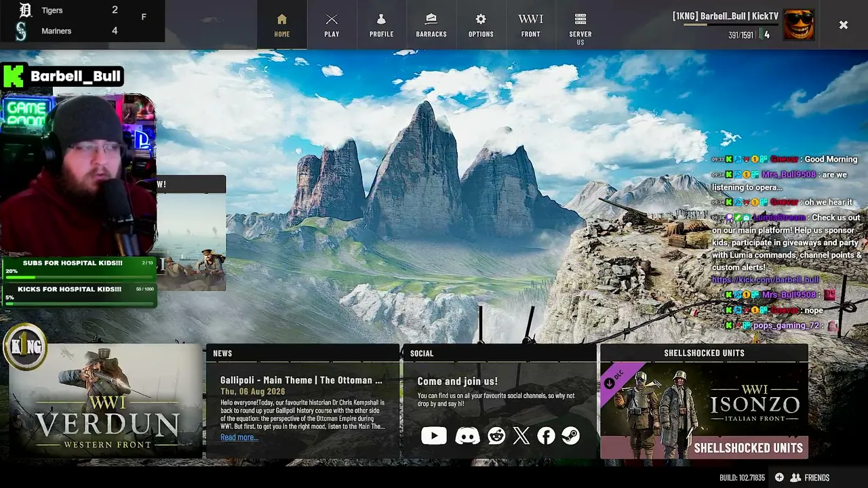Click the Kick logo in stream overlay

click(x=14, y=77)
